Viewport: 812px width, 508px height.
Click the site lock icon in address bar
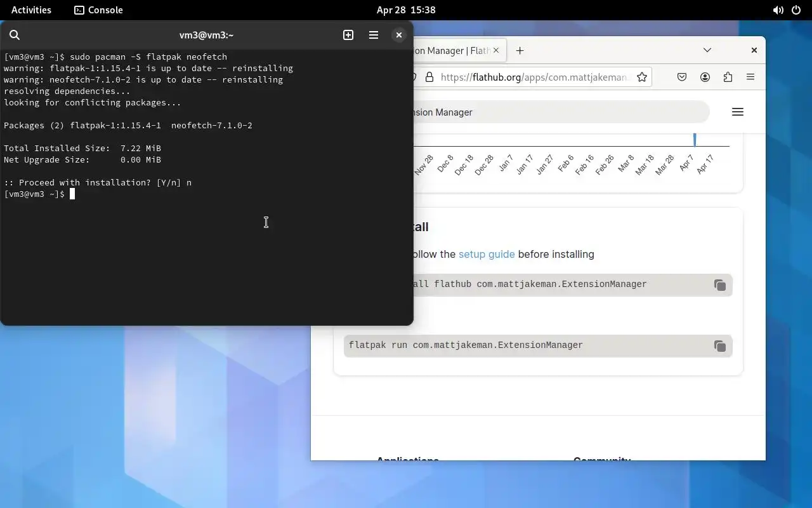(429, 77)
